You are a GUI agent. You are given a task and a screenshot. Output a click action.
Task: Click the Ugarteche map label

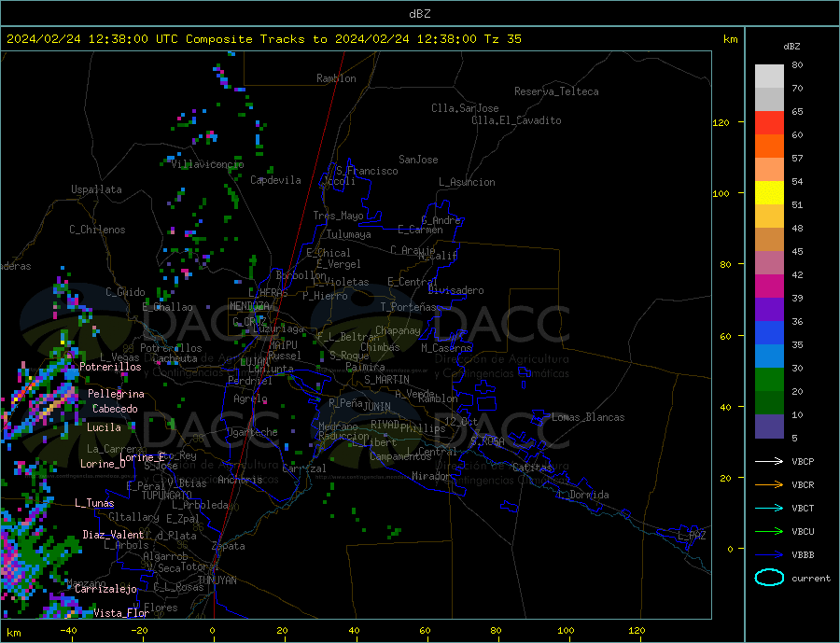pyautogui.click(x=252, y=432)
